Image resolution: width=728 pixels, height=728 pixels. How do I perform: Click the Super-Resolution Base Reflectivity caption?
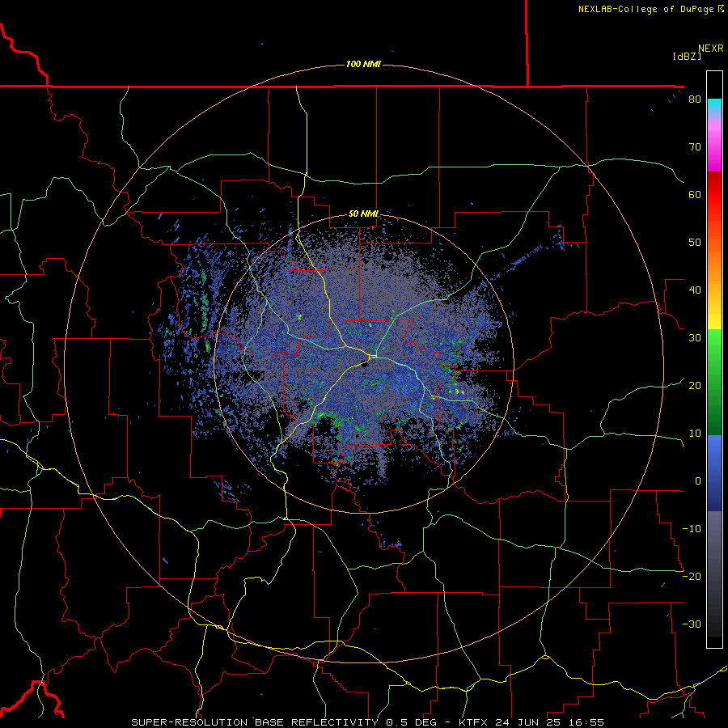click(368, 722)
